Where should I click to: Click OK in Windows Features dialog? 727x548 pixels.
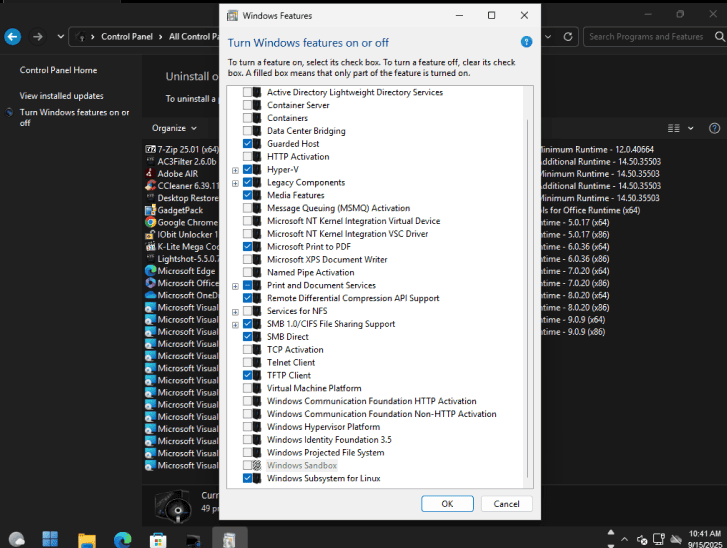click(447, 503)
